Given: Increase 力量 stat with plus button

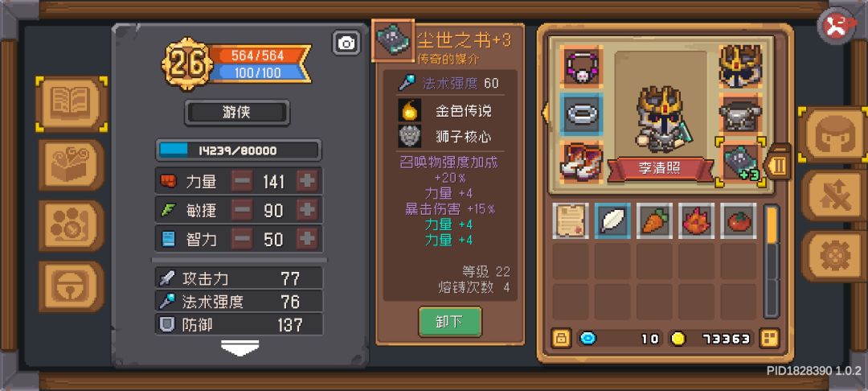Looking at the screenshot, I should click(307, 181).
